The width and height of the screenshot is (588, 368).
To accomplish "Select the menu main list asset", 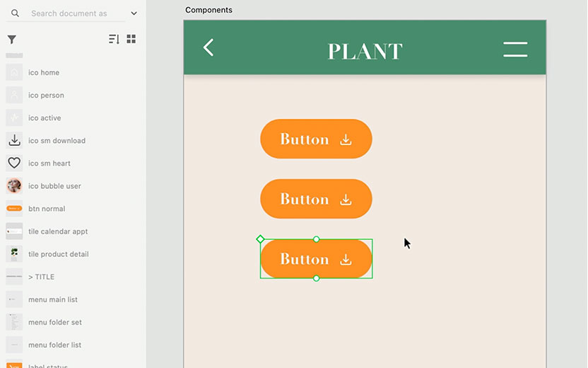I will tap(52, 299).
